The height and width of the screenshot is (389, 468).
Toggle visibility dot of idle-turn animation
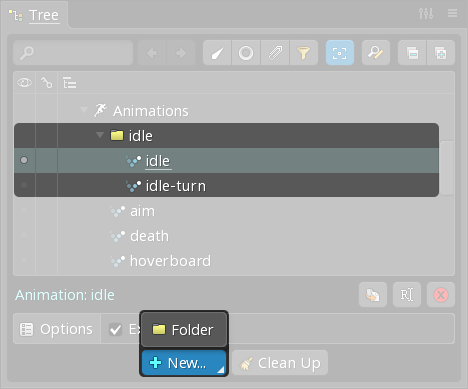tap(24, 185)
